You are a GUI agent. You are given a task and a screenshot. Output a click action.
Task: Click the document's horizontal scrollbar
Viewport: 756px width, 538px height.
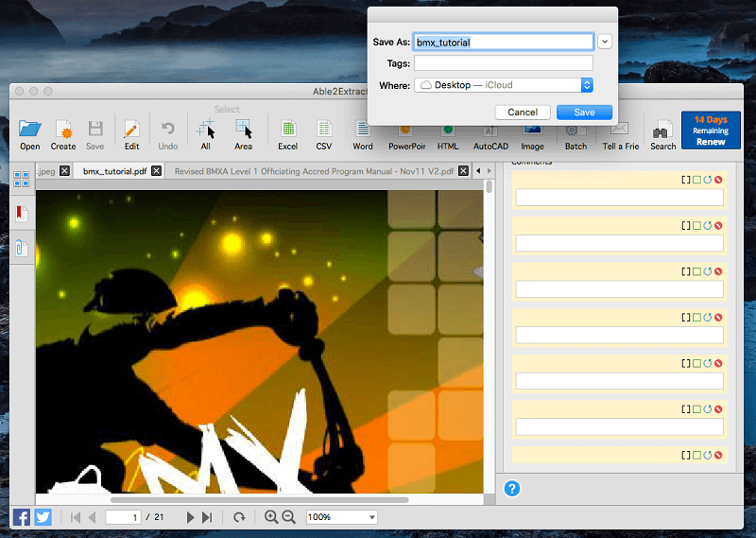[x=259, y=500]
